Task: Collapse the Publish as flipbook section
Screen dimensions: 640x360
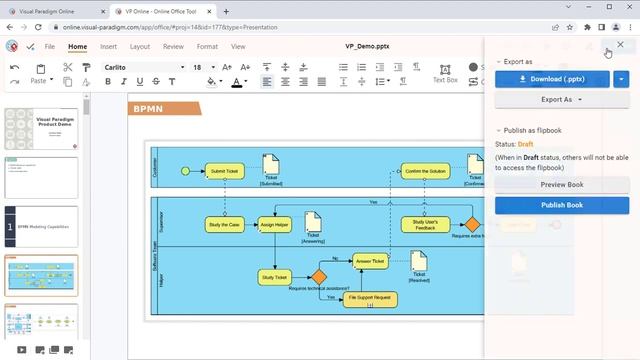Action: tap(498, 131)
